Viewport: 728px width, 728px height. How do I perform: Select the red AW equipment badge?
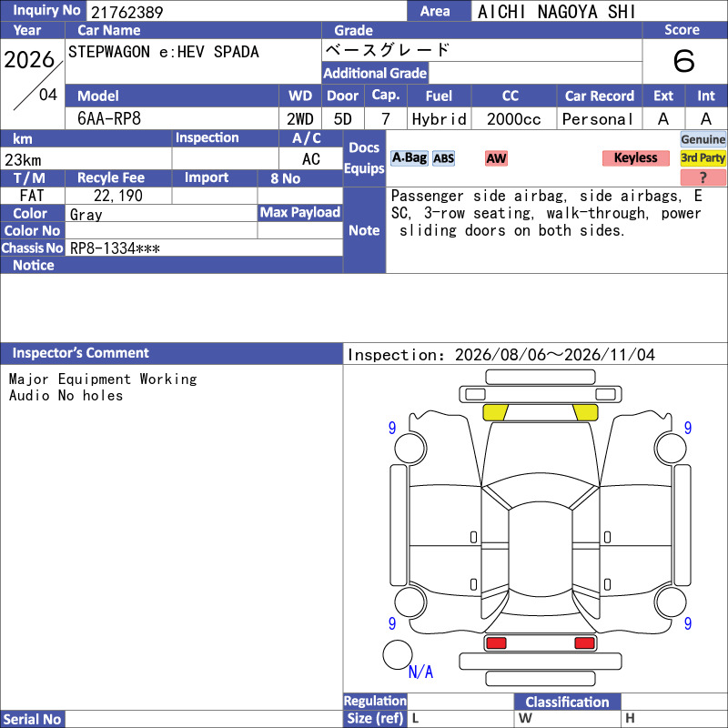click(496, 158)
